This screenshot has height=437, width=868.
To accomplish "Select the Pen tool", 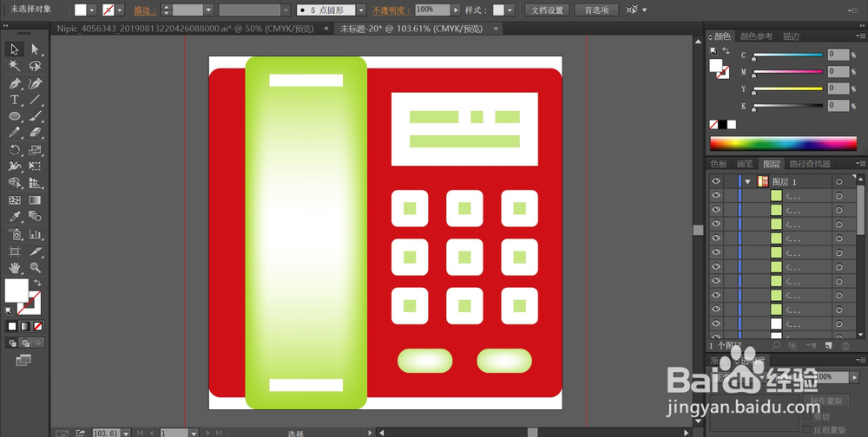I will [x=15, y=83].
